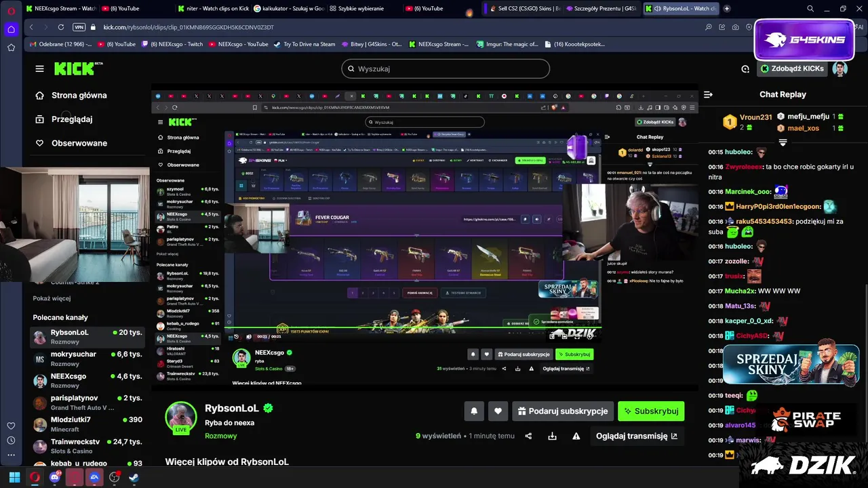Click the browser tab search magnifier icon

point(810,8)
